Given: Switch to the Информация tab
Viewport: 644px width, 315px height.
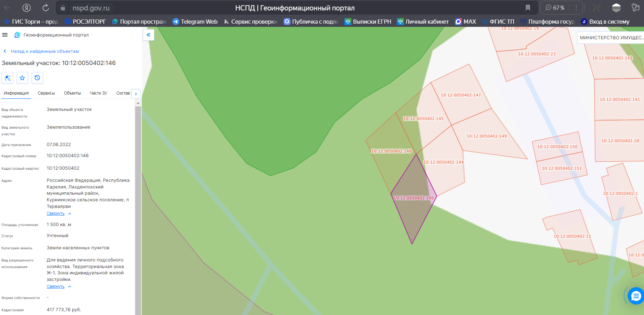Looking at the screenshot, I should (16, 93).
